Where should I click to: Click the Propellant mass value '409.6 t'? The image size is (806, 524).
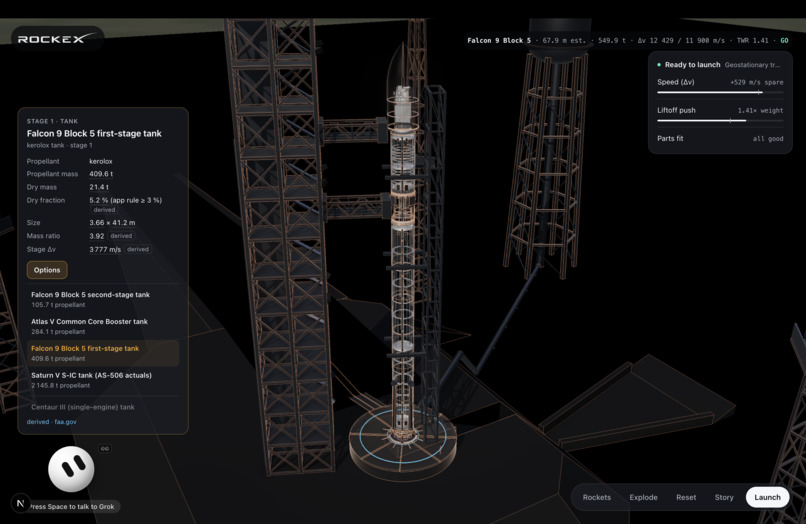pos(101,174)
